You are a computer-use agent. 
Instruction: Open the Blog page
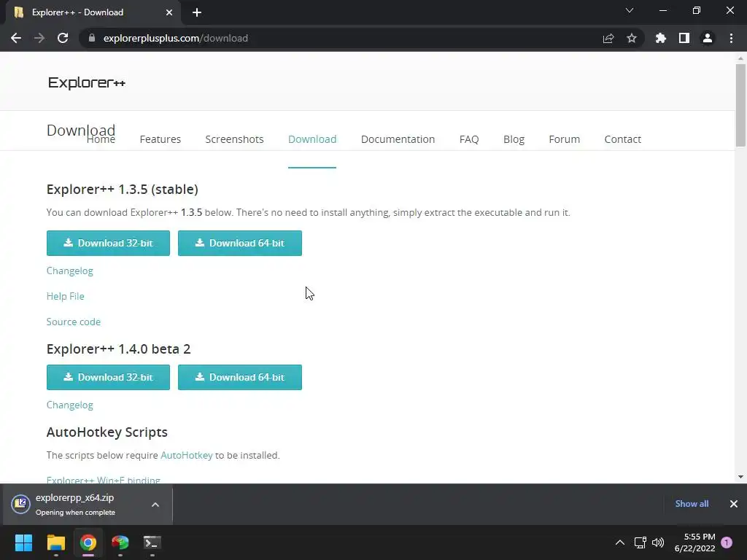click(x=514, y=139)
